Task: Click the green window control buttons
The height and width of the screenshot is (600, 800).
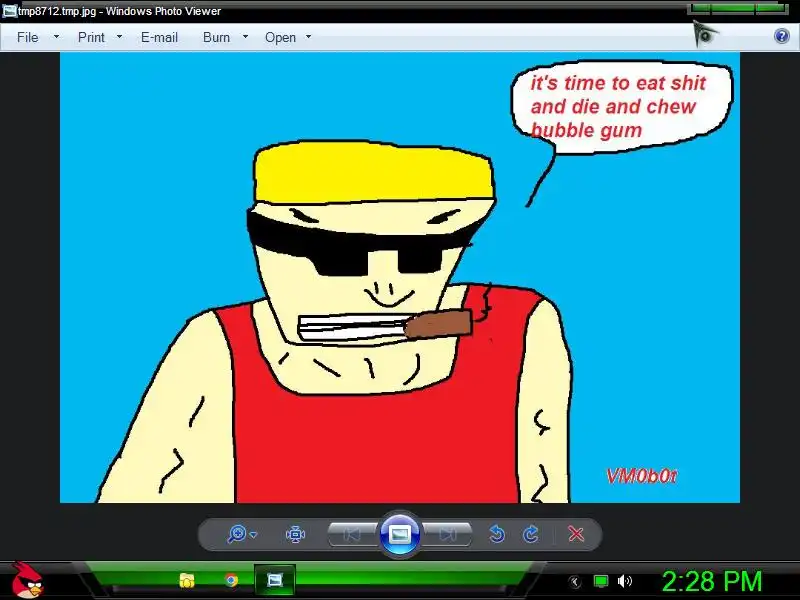Action: point(738,8)
